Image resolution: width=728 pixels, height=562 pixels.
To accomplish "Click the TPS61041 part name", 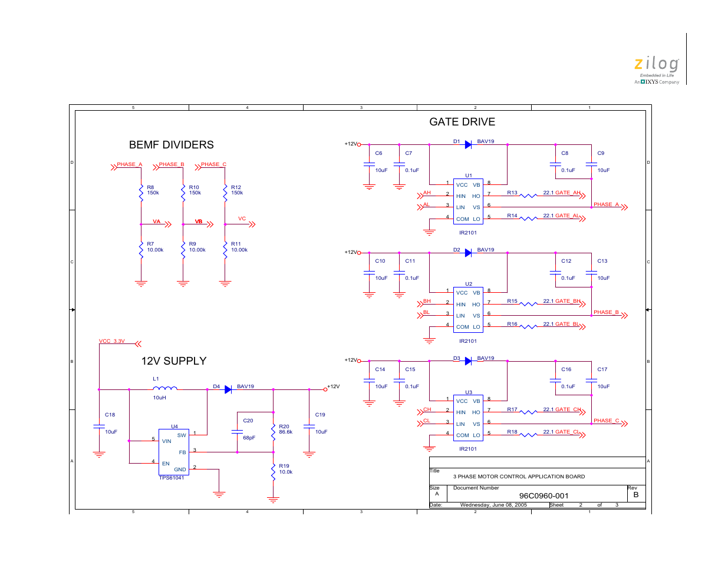I will pyautogui.click(x=172, y=478).
